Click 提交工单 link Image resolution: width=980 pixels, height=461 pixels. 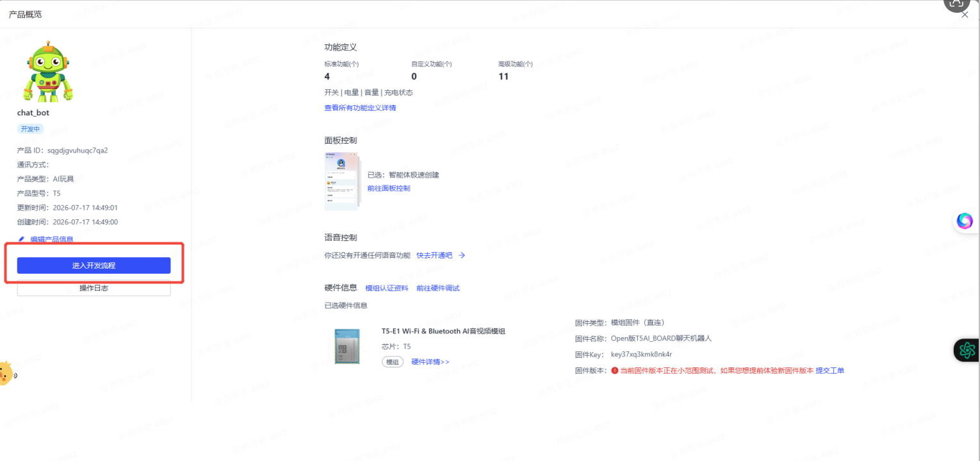pyautogui.click(x=830, y=371)
